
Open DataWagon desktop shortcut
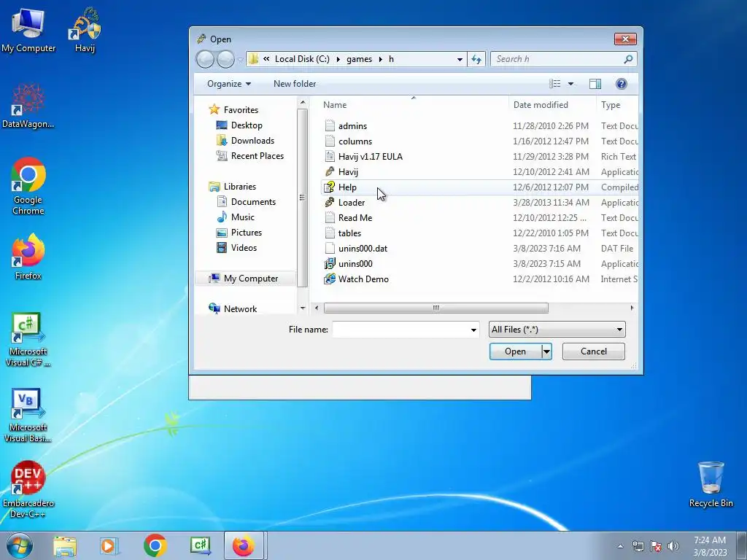28,106
